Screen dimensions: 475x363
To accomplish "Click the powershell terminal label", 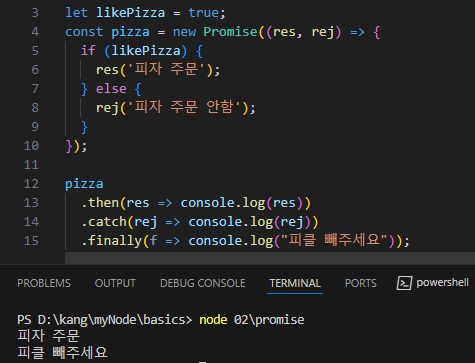I will [x=442, y=283].
